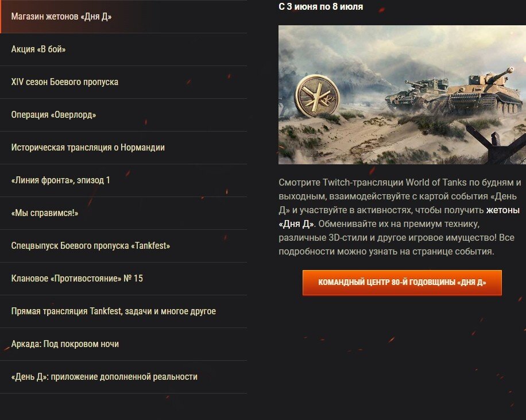Click the tanks banner image
The width and height of the screenshot is (526, 420).
402,95
